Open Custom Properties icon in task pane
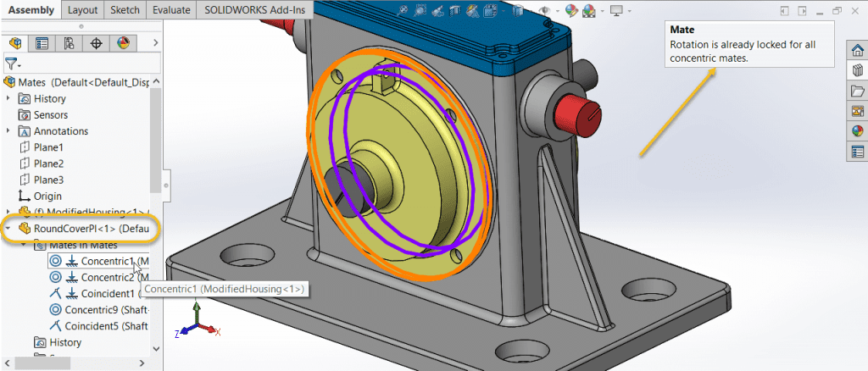This screenshot has width=868, height=371. (x=857, y=152)
